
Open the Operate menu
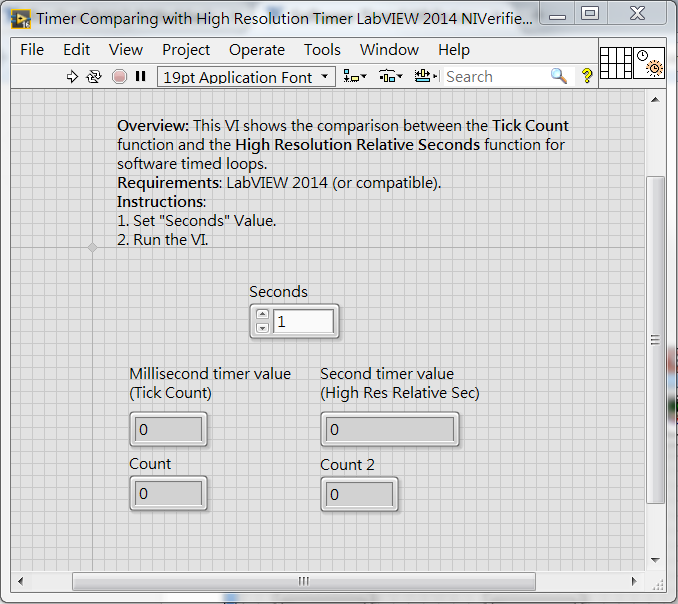pyautogui.click(x=257, y=50)
